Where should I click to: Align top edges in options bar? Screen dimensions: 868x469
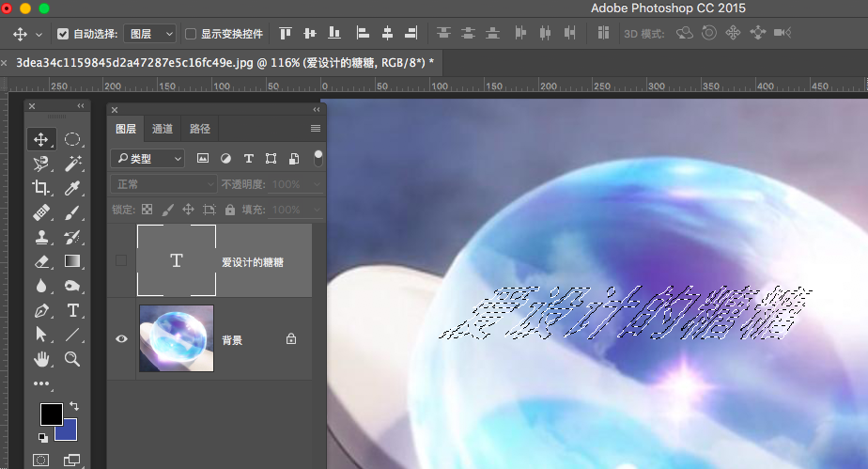pos(285,33)
